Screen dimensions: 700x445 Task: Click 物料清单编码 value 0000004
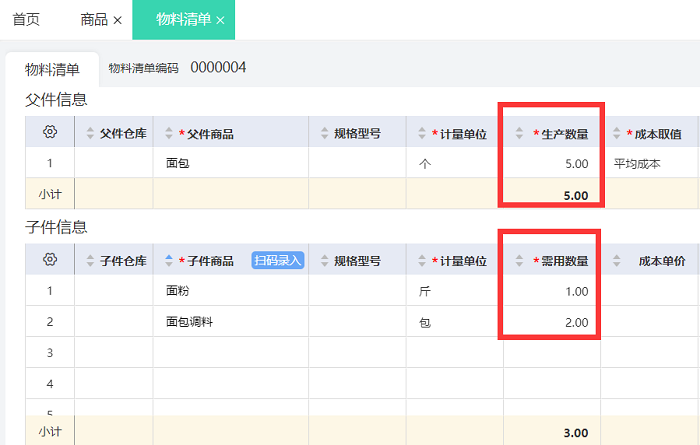218,67
